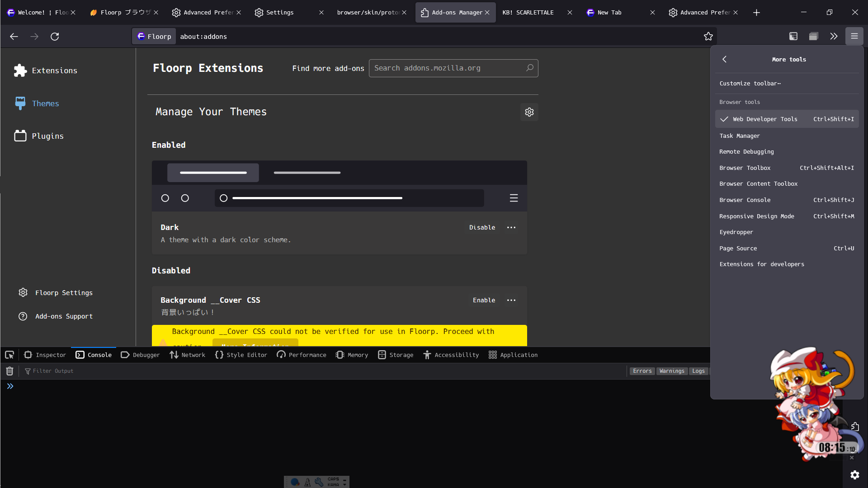Enable Background Cover CSS theme

pyautogui.click(x=484, y=300)
